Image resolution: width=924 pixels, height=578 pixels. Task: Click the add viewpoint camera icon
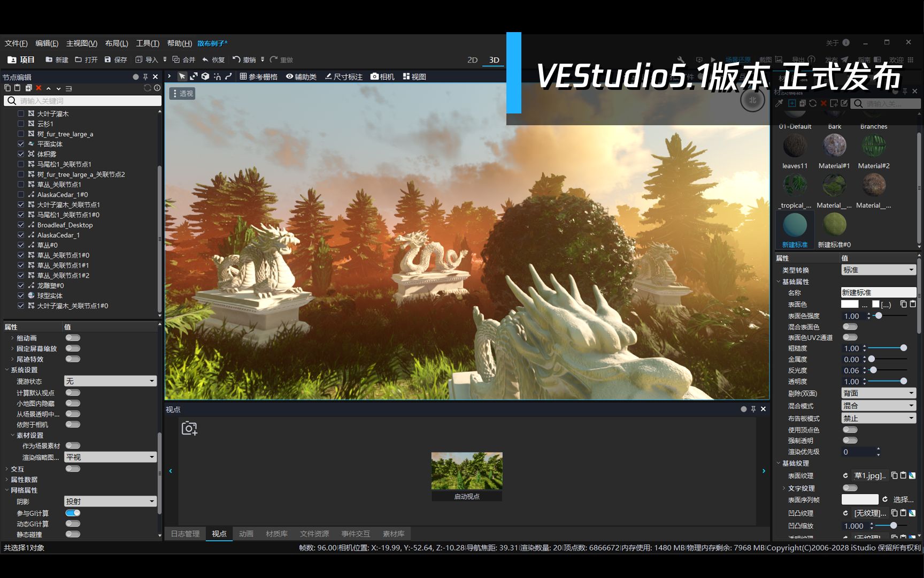pos(189,428)
